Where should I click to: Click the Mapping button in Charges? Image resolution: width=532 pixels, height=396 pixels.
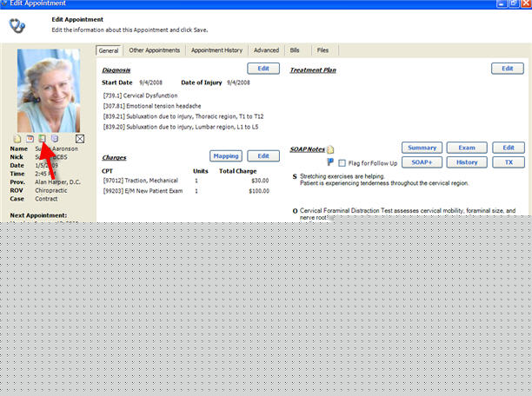pos(226,156)
